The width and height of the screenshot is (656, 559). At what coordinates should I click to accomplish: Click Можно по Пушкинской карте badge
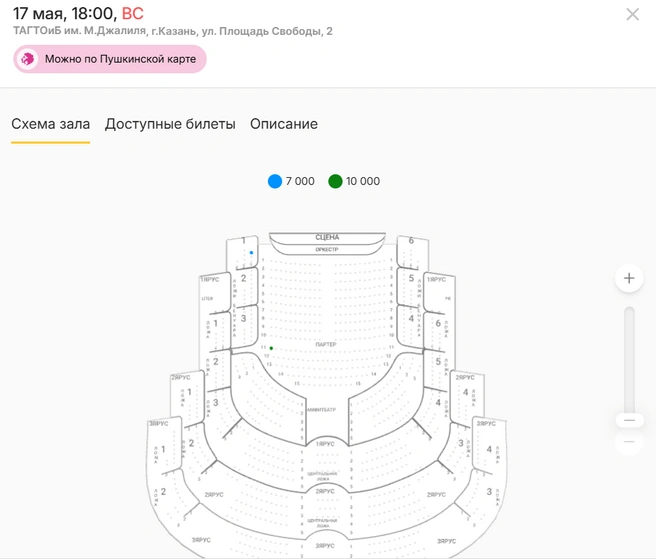[x=110, y=59]
